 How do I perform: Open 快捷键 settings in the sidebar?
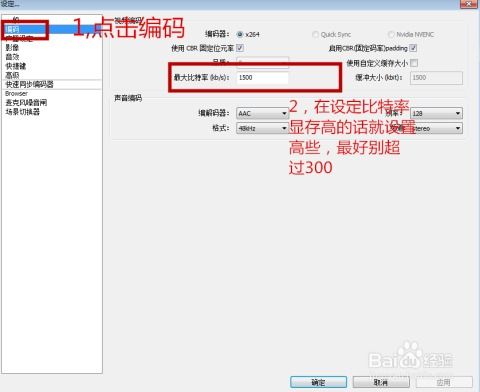coord(16,66)
